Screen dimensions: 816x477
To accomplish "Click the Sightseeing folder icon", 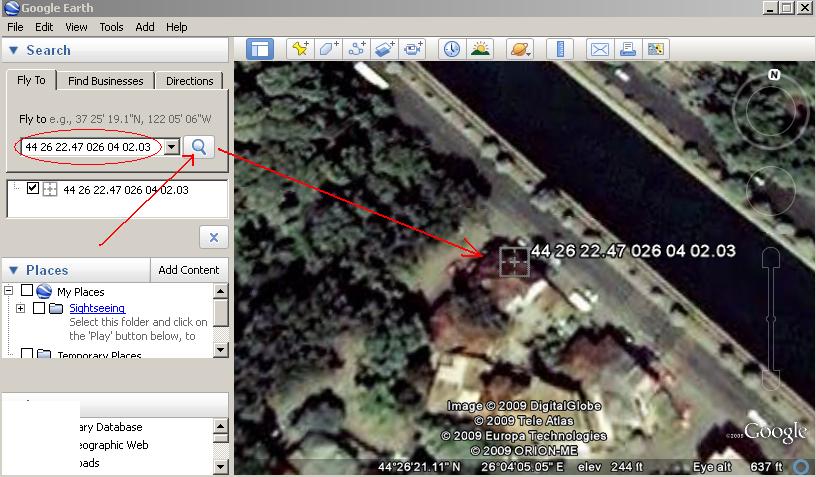I will click(56, 308).
